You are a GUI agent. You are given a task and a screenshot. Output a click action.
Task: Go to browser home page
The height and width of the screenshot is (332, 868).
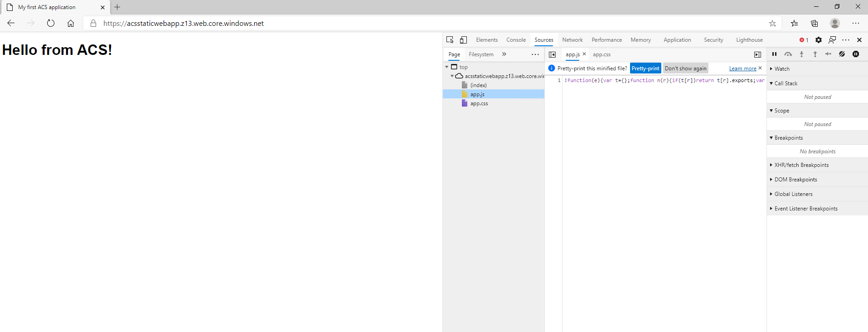coord(71,23)
